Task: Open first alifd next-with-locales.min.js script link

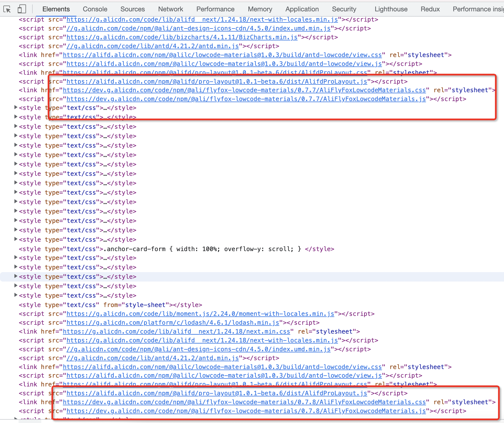Action: [x=202, y=20]
